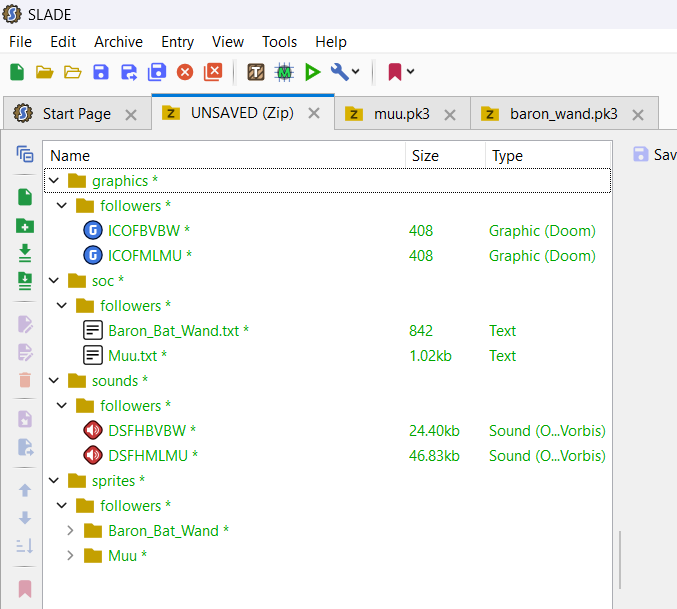677x609 pixels.
Task: Click the wrench Maintenance tools icon
Action: click(x=339, y=72)
